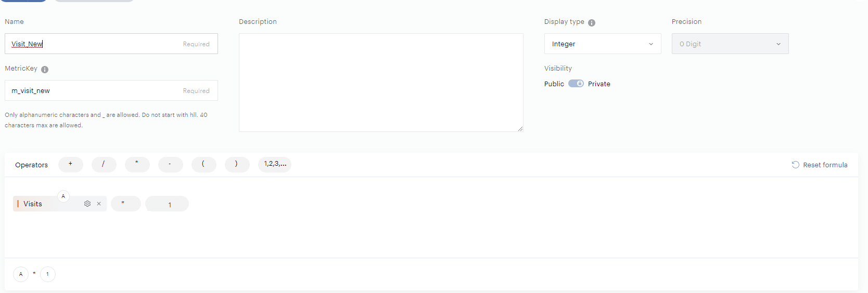Add a number with 1,2,3,... button
Screen dimensions: 868x293
point(275,164)
